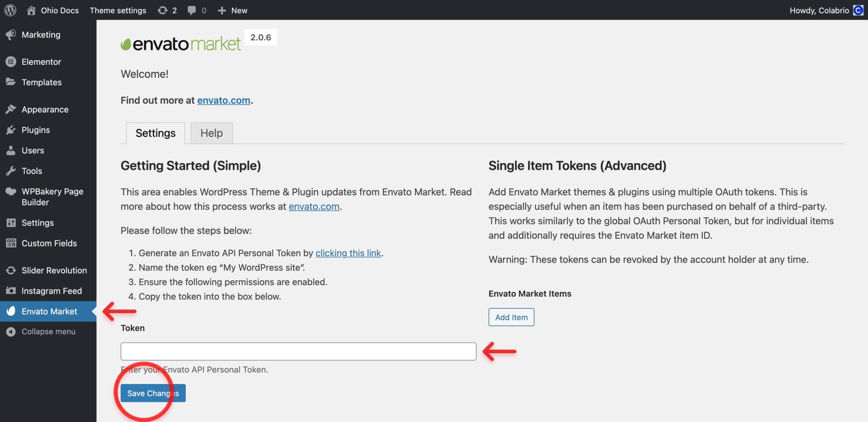The height and width of the screenshot is (422, 868).
Task: Click the Envato Market leaf icon
Action: [11, 311]
